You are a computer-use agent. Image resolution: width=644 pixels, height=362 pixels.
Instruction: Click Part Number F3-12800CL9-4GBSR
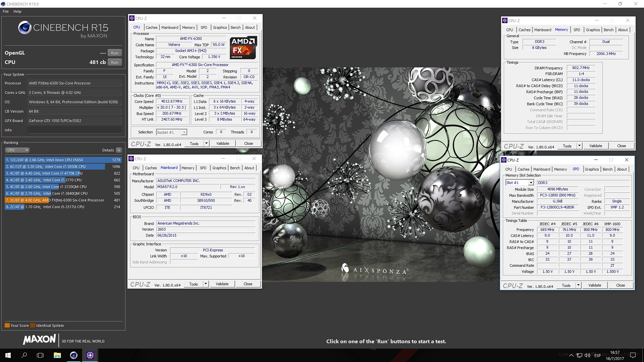(557, 207)
